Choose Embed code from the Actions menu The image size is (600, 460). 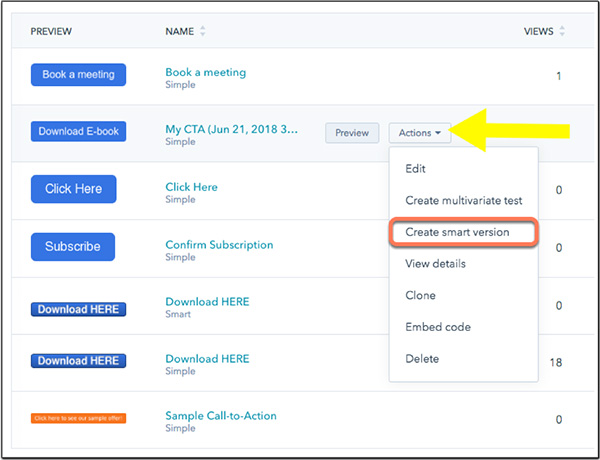coord(438,327)
